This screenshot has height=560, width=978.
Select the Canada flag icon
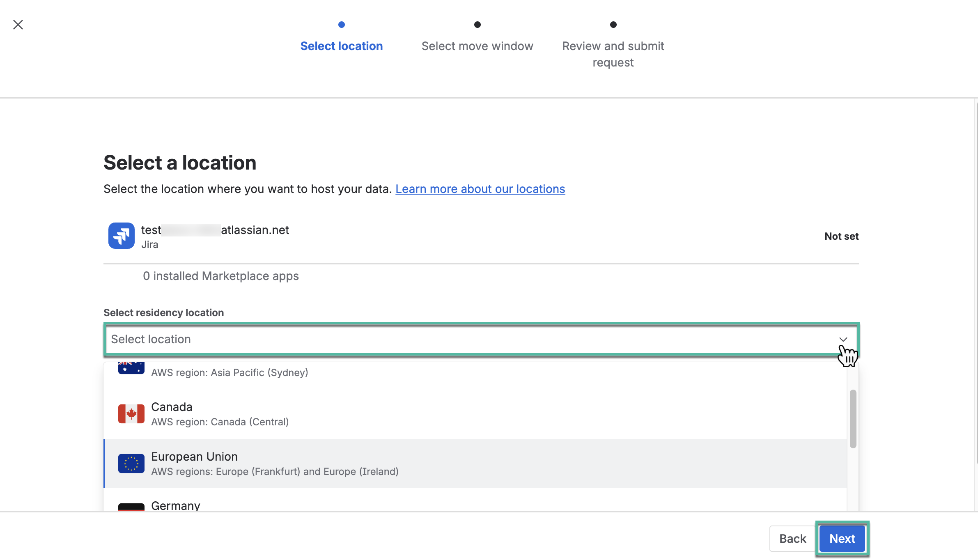pyautogui.click(x=131, y=414)
